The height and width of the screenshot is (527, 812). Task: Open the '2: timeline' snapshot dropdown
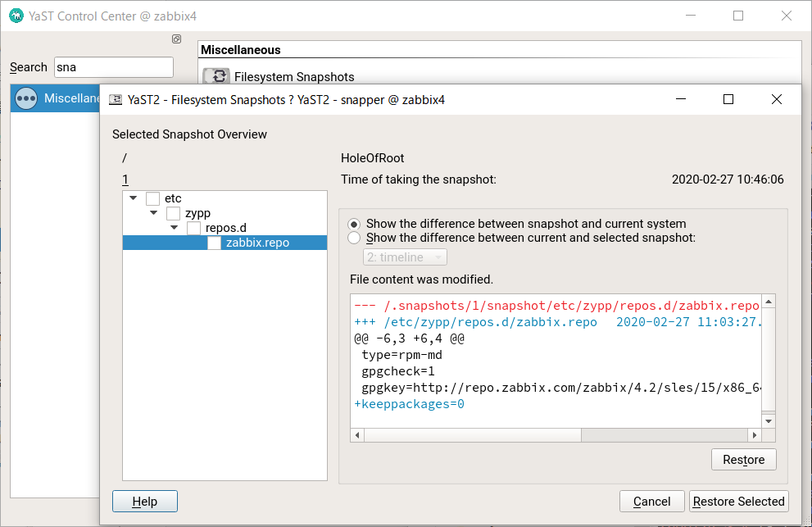405,257
